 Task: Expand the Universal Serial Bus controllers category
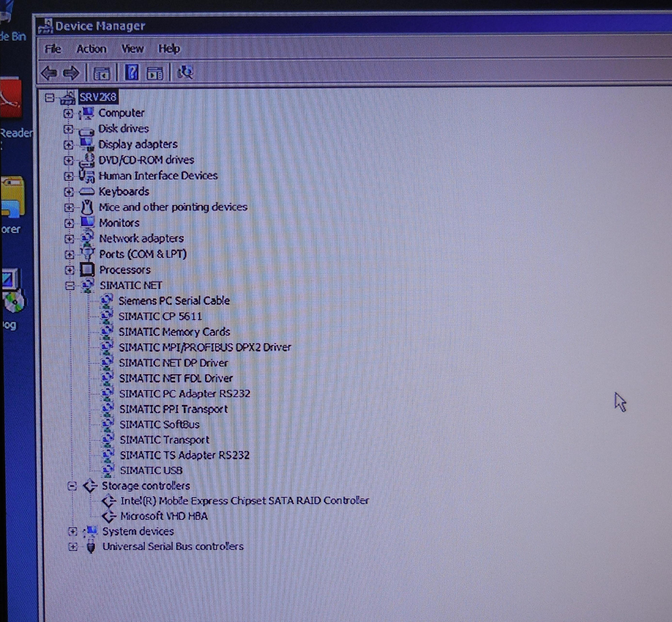click(73, 547)
